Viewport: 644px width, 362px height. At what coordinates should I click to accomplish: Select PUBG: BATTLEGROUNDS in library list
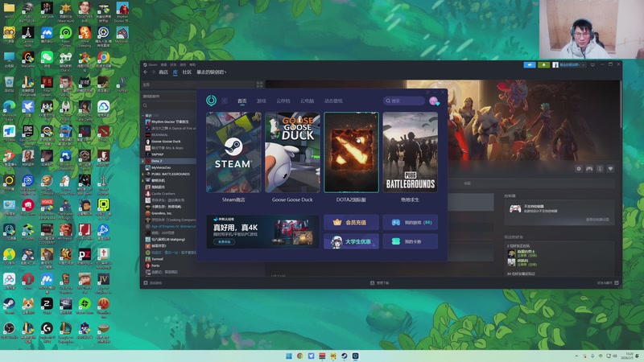(170, 174)
